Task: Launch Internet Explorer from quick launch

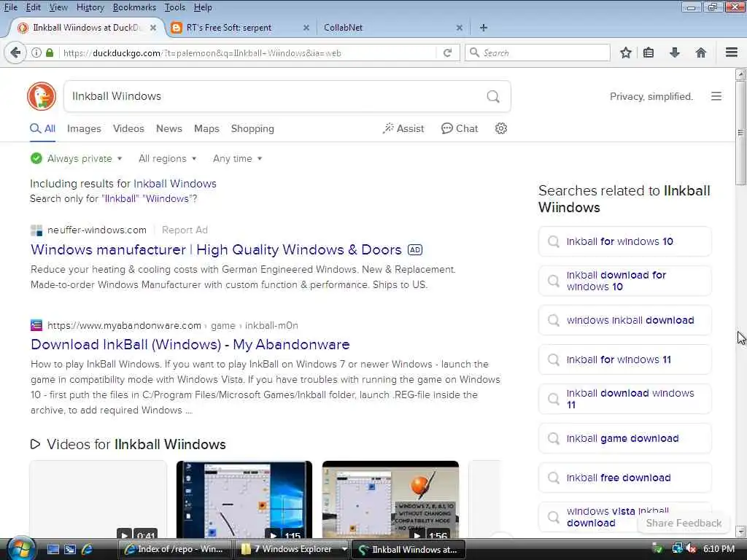Action: coord(88,550)
